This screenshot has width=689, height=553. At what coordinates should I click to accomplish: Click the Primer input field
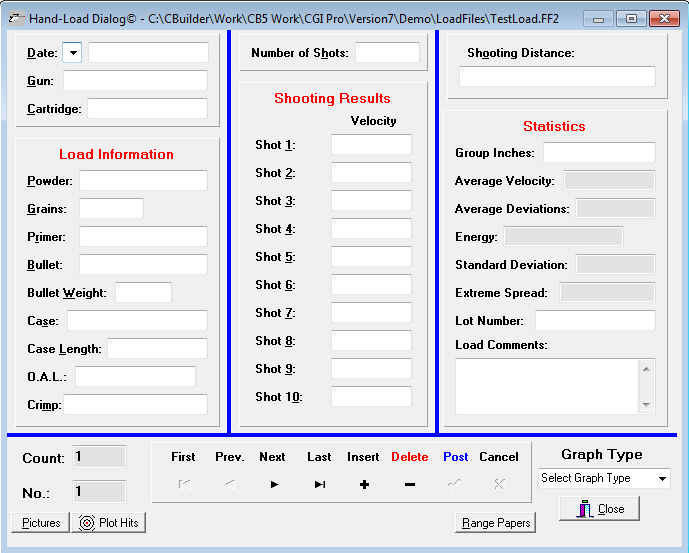(x=143, y=236)
